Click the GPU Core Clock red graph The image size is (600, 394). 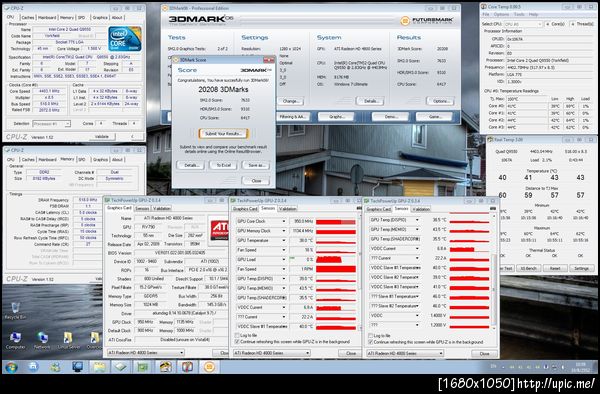[336, 221]
